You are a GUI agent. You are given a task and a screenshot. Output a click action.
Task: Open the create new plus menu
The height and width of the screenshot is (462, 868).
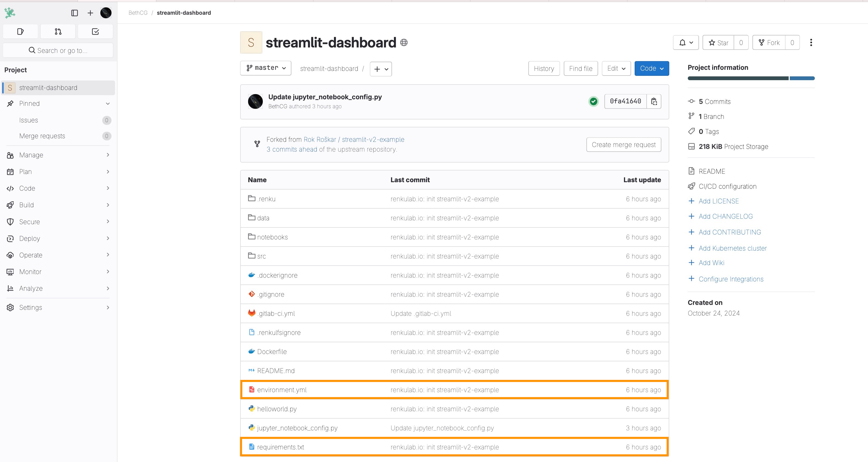[x=90, y=13]
